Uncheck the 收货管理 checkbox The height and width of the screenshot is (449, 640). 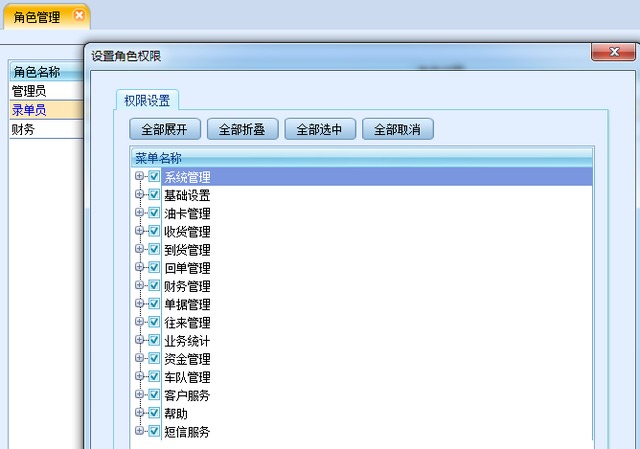[154, 231]
